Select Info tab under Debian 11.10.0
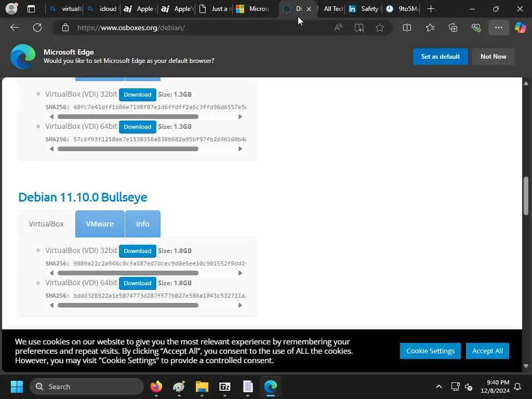This screenshot has height=399, width=532. [x=142, y=224]
